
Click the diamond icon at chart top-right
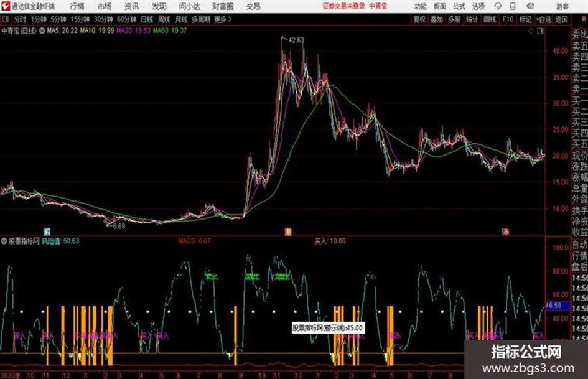point(531,31)
